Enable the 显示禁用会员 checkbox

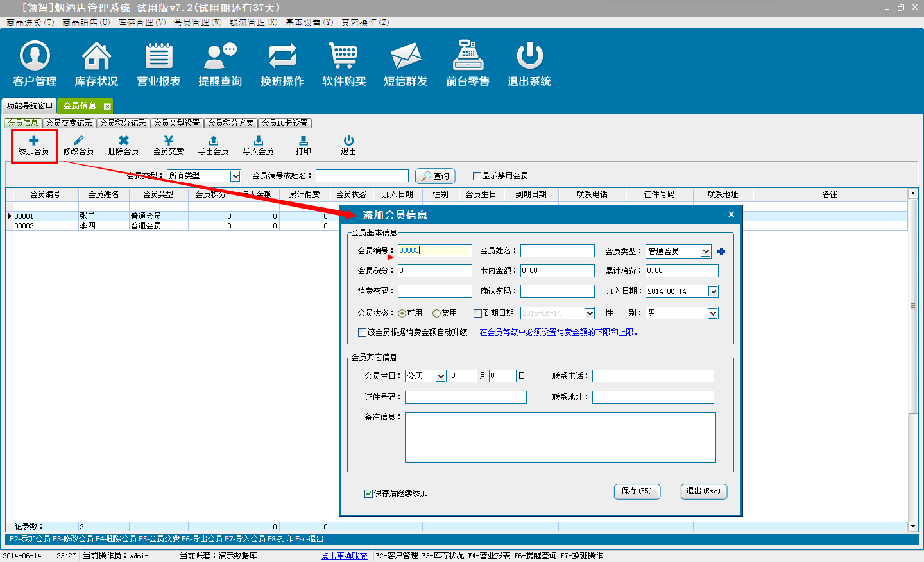click(x=477, y=176)
